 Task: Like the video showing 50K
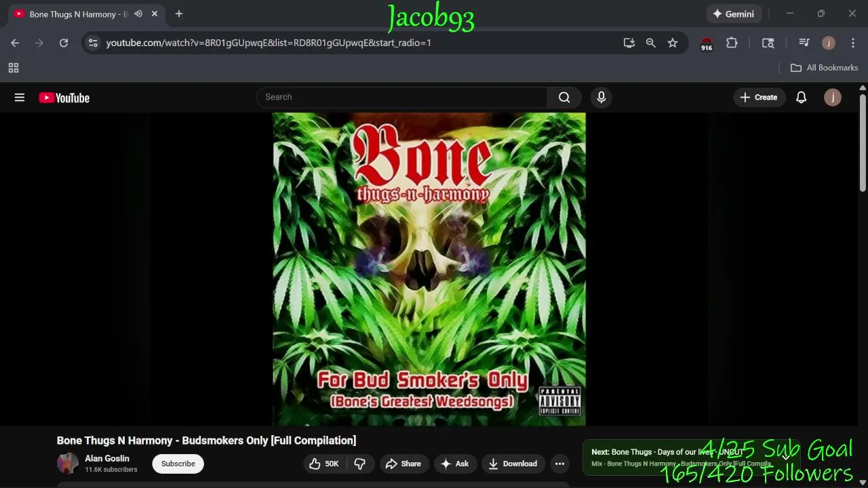[x=324, y=464]
